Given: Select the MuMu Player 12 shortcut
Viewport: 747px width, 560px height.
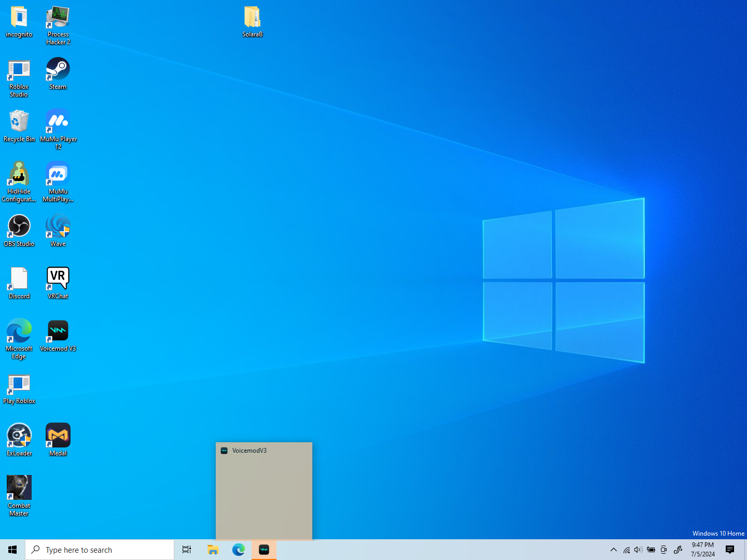Looking at the screenshot, I should [x=58, y=130].
